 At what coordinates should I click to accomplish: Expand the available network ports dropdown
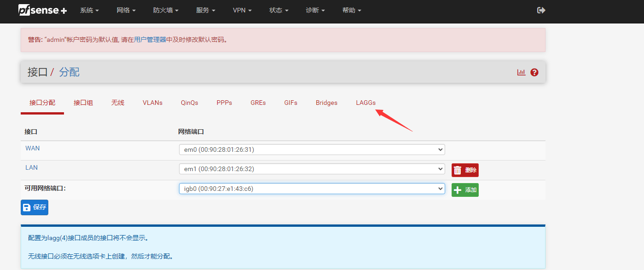coord(312,189)
